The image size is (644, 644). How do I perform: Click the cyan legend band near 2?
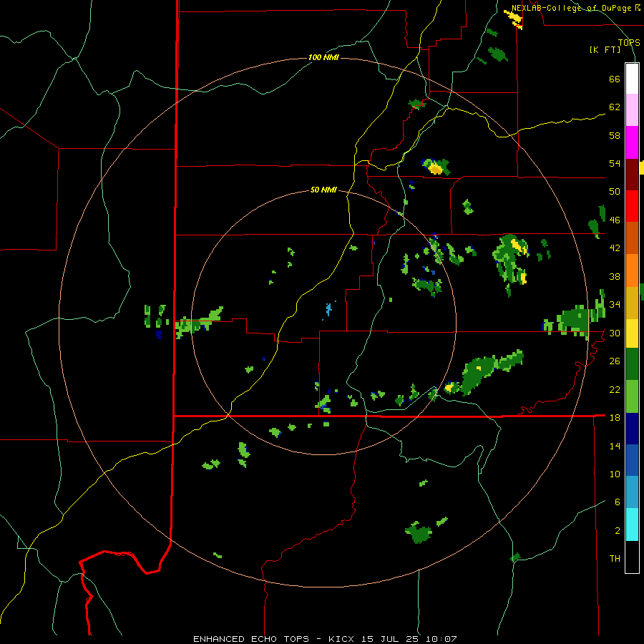tap(632, 525)
